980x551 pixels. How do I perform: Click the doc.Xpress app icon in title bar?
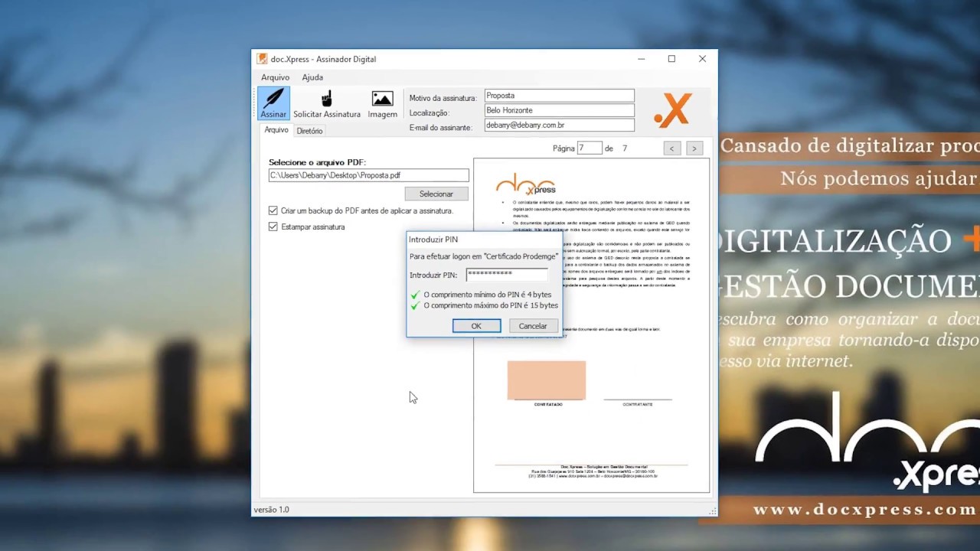[262, 59]
